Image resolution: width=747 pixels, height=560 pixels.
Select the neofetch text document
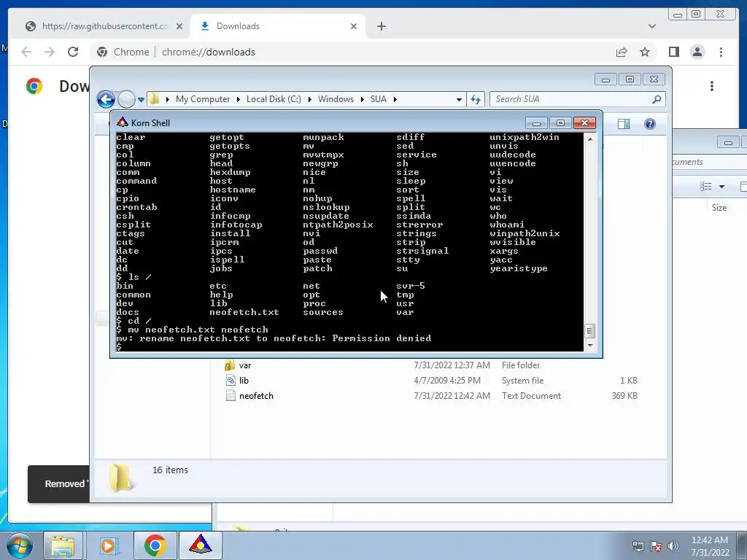click(x=431, y=396)
